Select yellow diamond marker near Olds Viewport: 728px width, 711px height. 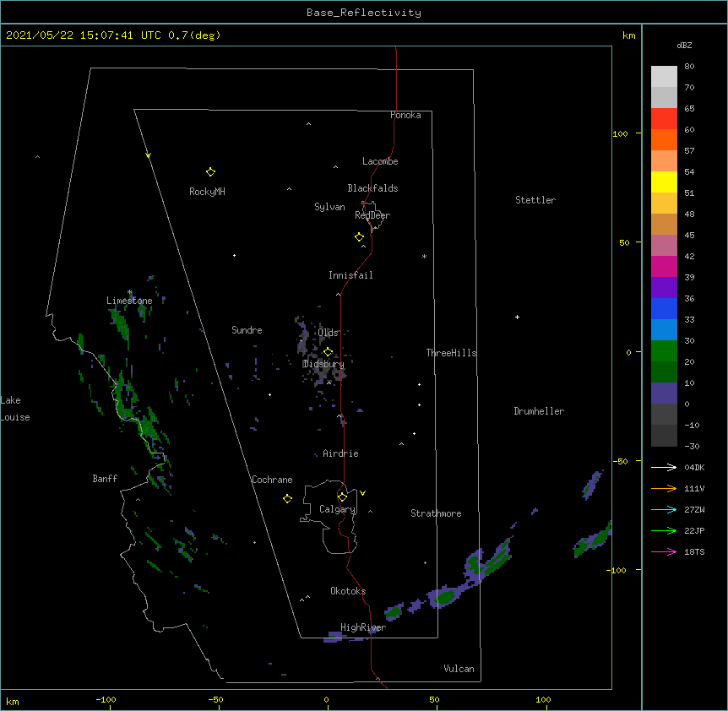tap(329, 352)
